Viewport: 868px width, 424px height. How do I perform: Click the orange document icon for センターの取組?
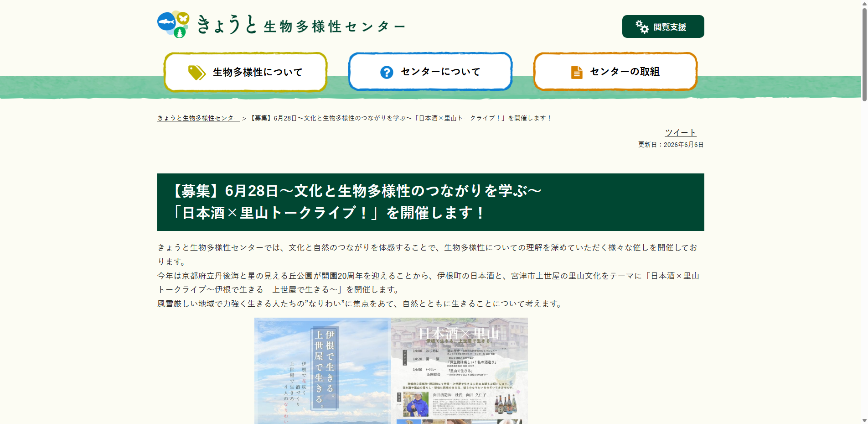pyautogui.click(x=577, y=72)
